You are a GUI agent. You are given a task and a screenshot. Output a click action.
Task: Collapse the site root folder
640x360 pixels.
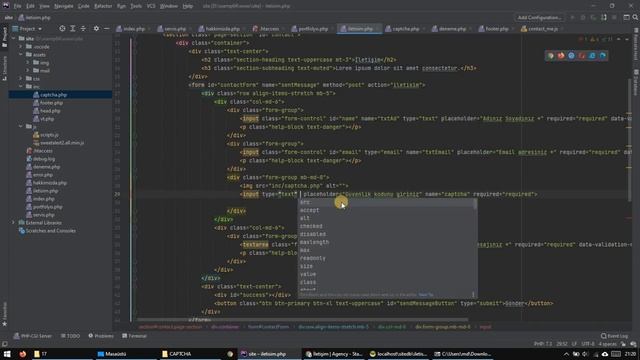click(x=14, y=38)
